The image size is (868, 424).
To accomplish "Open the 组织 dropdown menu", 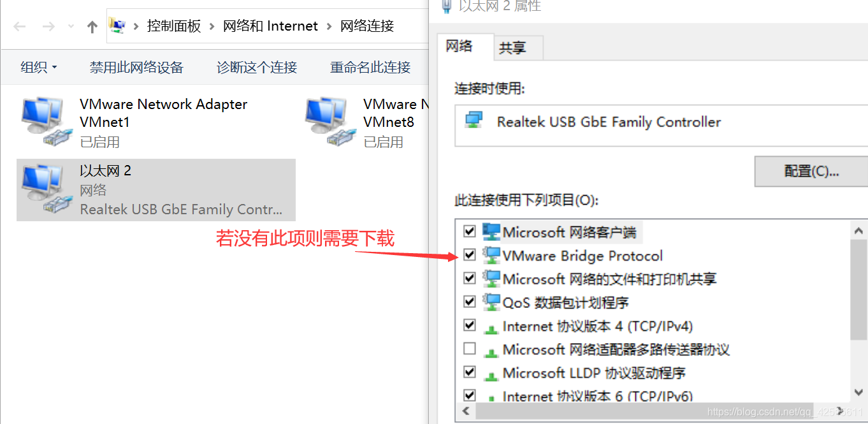I will [x=39, y=67].
